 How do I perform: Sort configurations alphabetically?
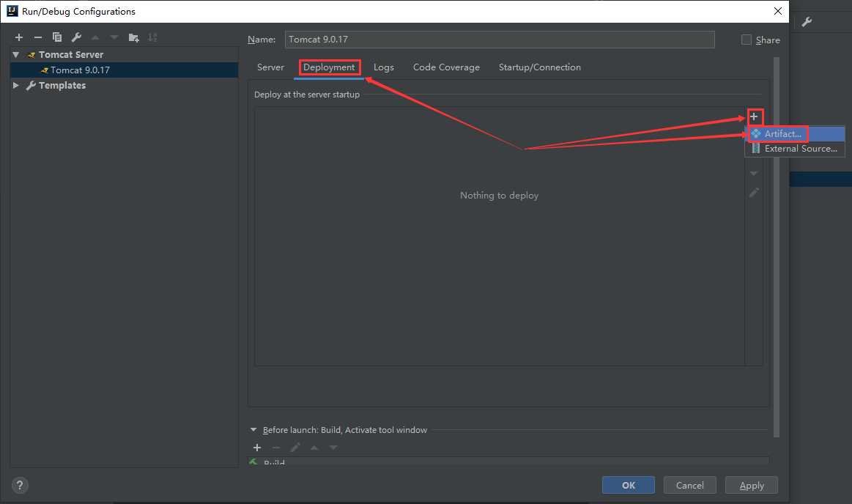[x=152, y=37]
